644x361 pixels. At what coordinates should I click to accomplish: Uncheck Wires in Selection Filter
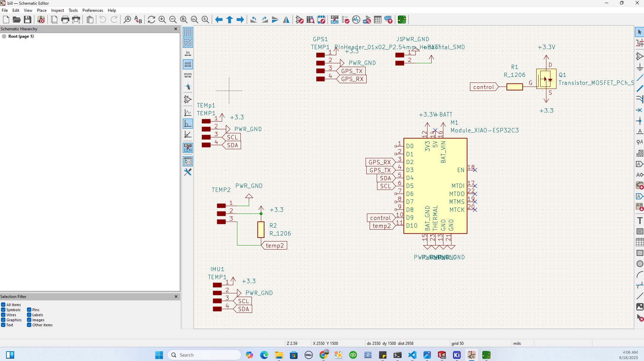coord(3,315)
